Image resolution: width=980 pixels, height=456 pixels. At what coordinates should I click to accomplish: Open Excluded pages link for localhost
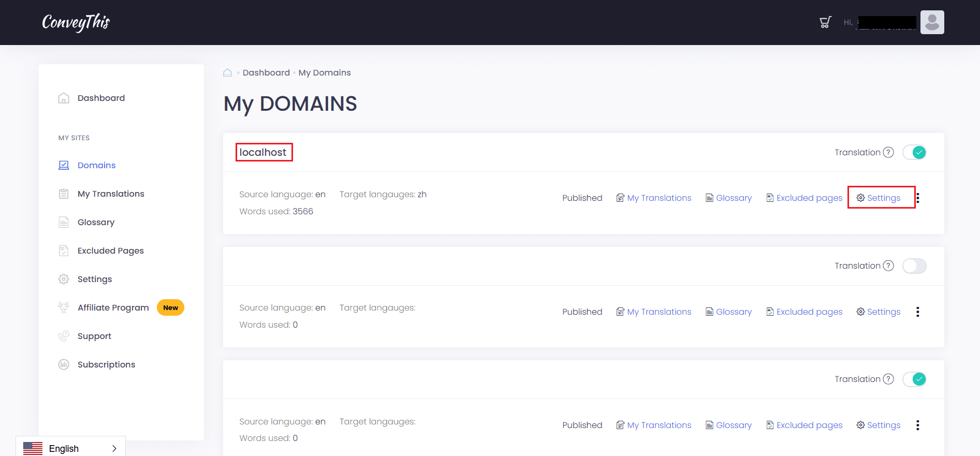(x=805, y=198)
